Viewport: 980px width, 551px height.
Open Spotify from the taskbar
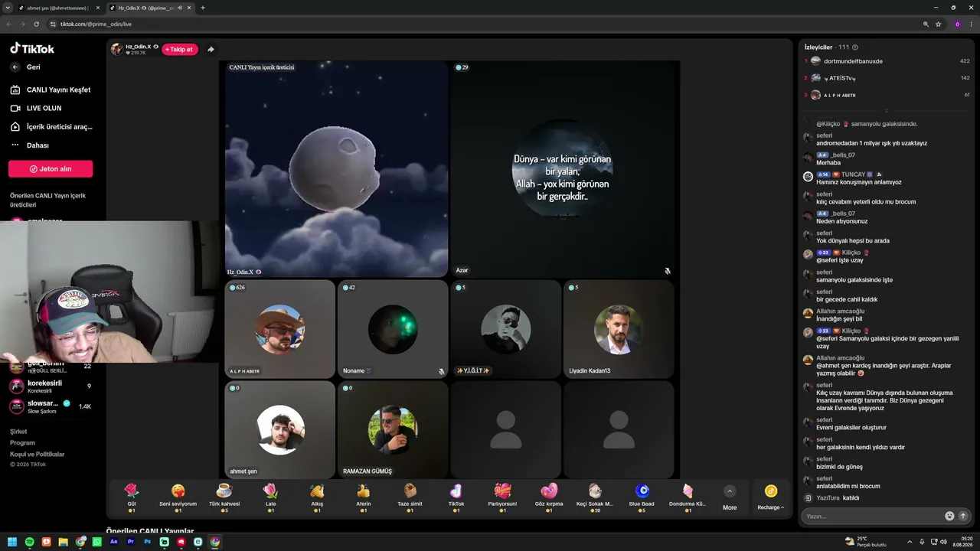(x=29, y=542)
